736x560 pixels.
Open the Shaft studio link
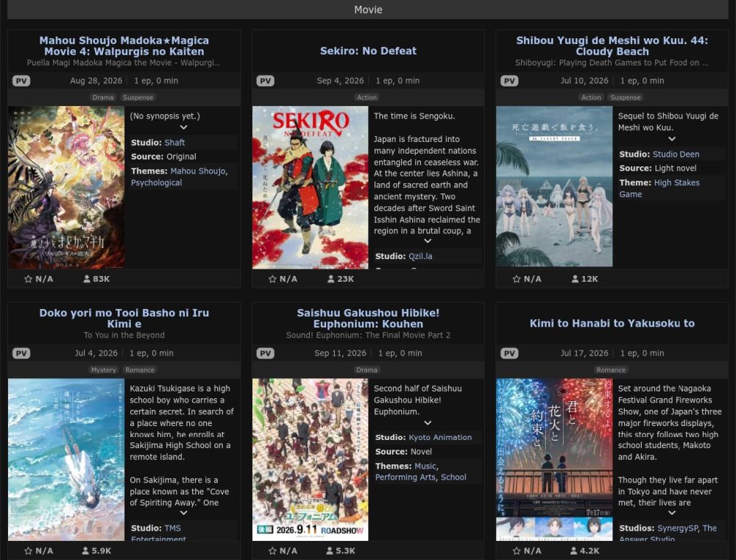(x=174, y=143)
